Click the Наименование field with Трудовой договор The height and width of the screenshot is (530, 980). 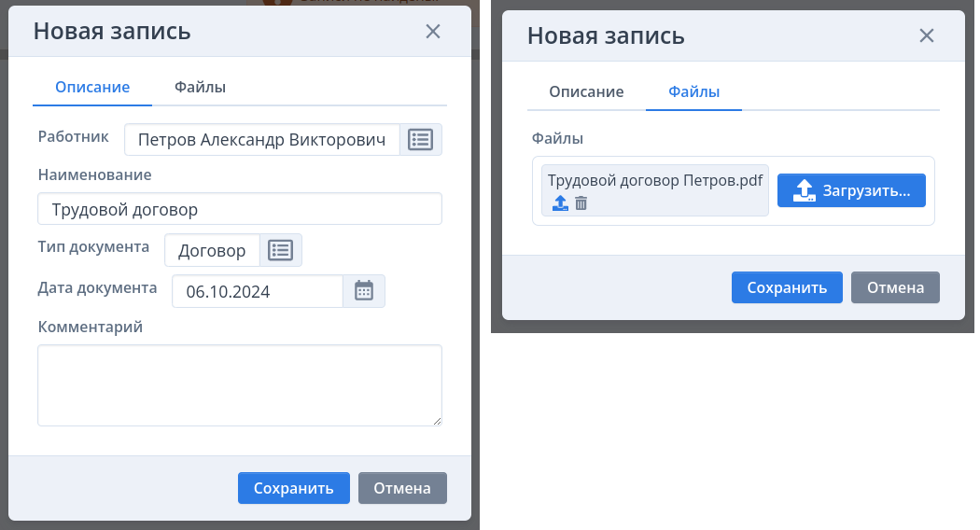[239, 209]
